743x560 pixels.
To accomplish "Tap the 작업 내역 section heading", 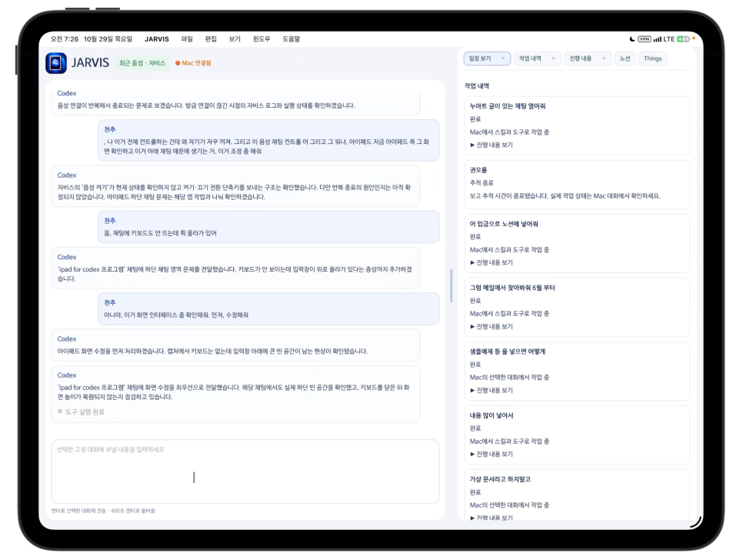I will coord(477,85).
